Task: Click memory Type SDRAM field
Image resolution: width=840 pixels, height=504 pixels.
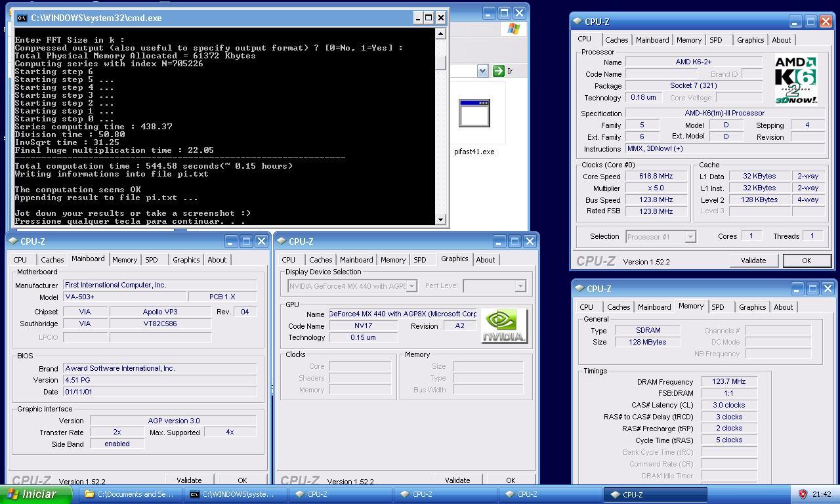Action: 647,330
